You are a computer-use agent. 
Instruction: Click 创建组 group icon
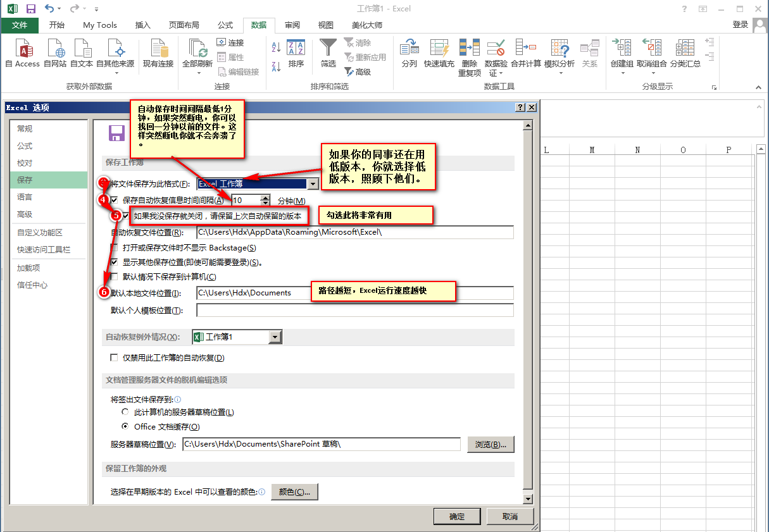(x=622, y=49)
